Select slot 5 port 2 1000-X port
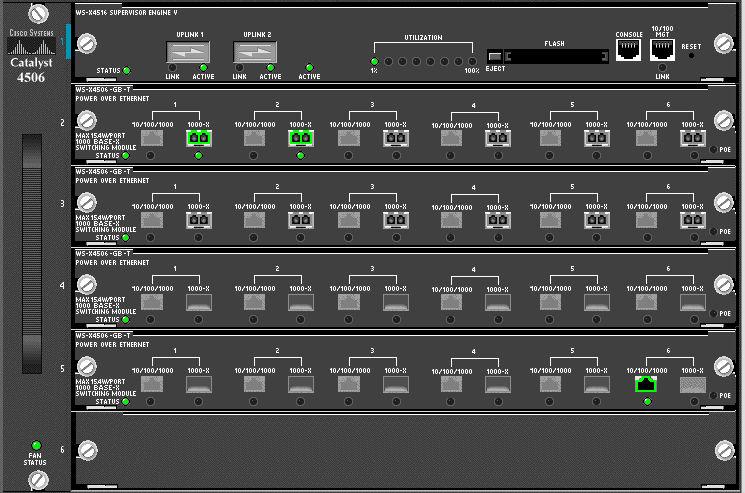The width and height of the screenshot is (745, 493). [x=301, y=385]
